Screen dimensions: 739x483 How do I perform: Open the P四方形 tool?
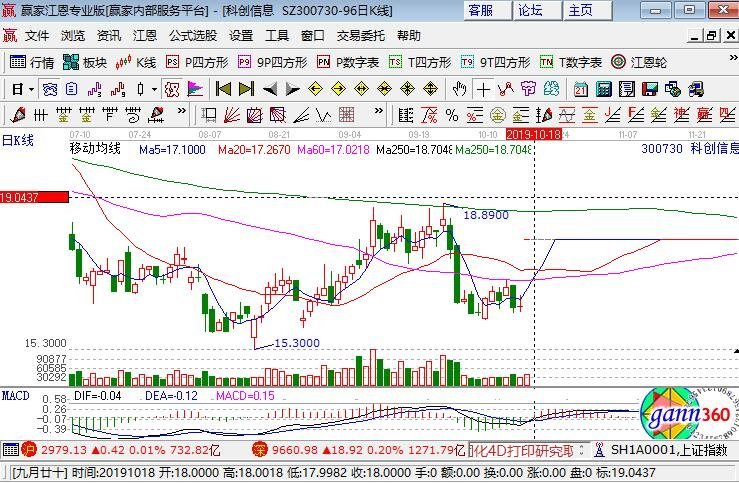pos(197,62)
